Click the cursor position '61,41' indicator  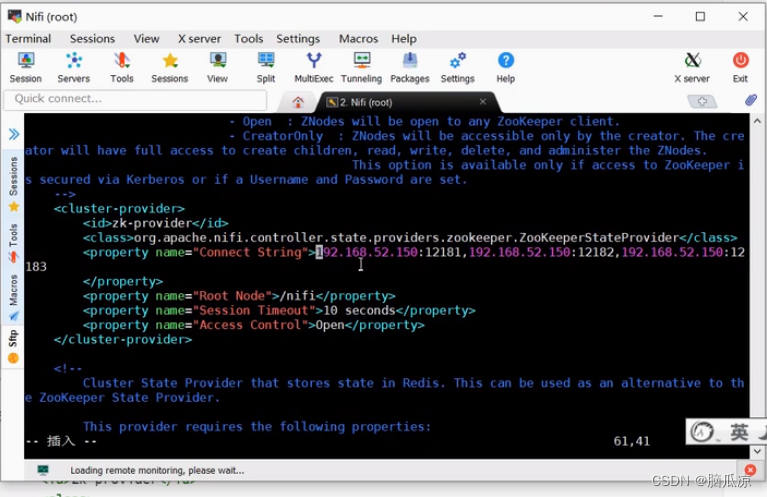point(632,441)
